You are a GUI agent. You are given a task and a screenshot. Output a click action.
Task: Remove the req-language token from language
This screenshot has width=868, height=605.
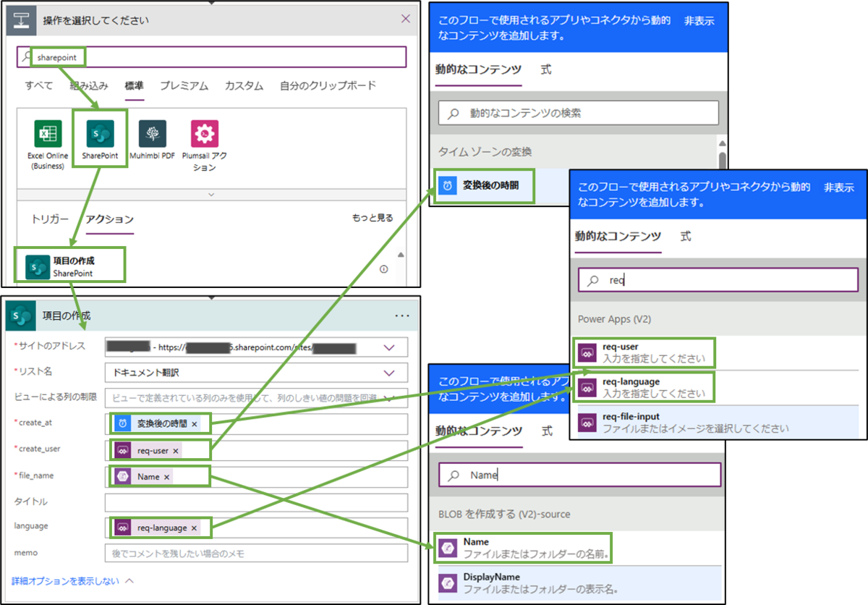[194, 528]
